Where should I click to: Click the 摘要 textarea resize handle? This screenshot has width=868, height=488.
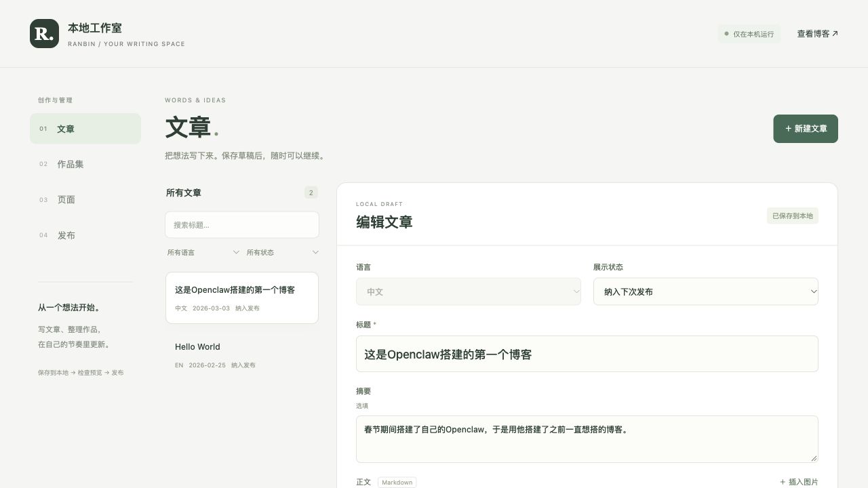click(x=814, y=458)
